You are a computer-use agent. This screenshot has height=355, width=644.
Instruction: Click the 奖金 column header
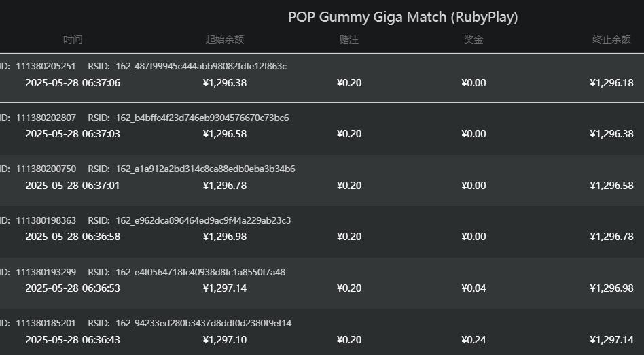[x=473, y=39]
